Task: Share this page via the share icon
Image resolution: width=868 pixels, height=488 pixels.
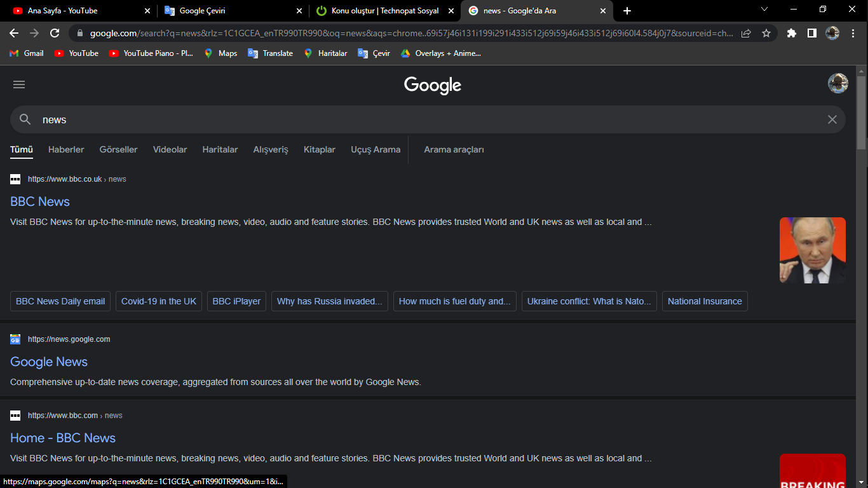Action: tap(746, 33)
